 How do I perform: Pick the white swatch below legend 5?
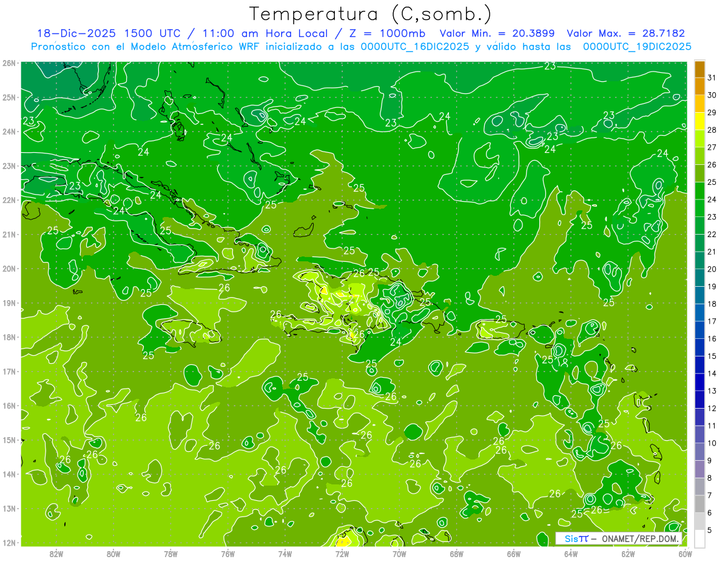[699, 538]
